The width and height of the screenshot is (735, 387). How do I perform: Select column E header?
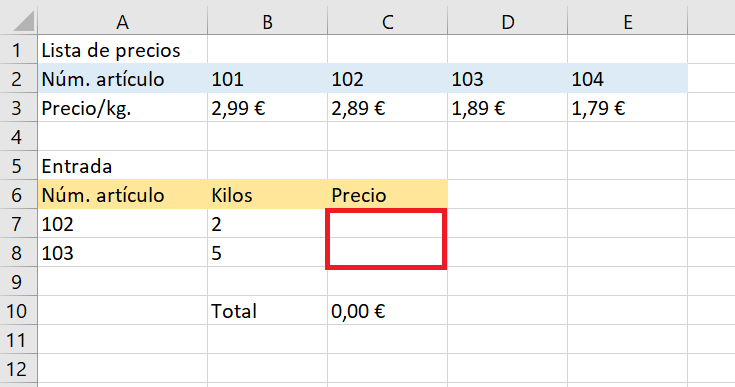pyautogui.click(x=628, y=22)
